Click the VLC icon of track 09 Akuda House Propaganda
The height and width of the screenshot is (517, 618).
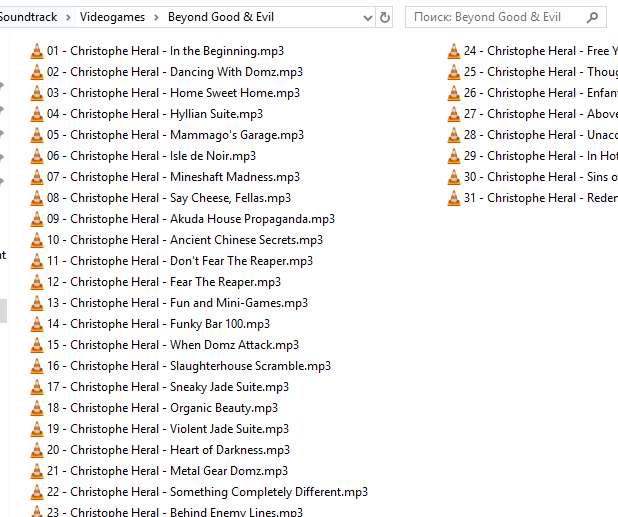click(37, 219)
